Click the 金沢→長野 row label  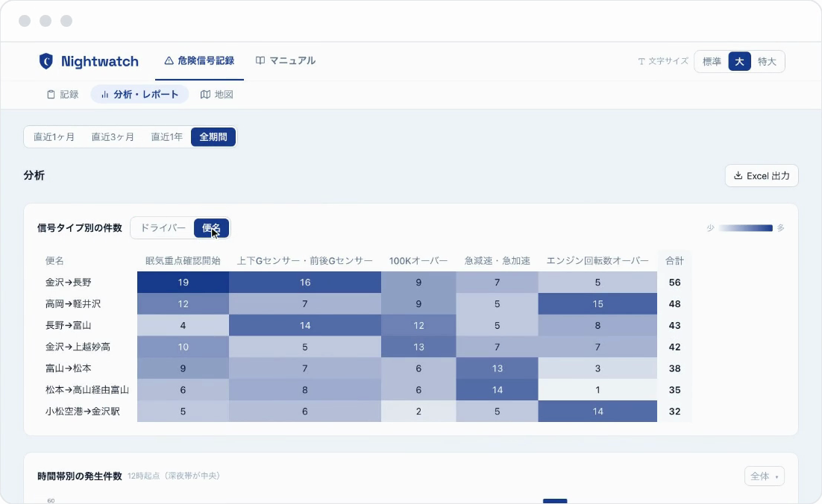pos(68,283)
